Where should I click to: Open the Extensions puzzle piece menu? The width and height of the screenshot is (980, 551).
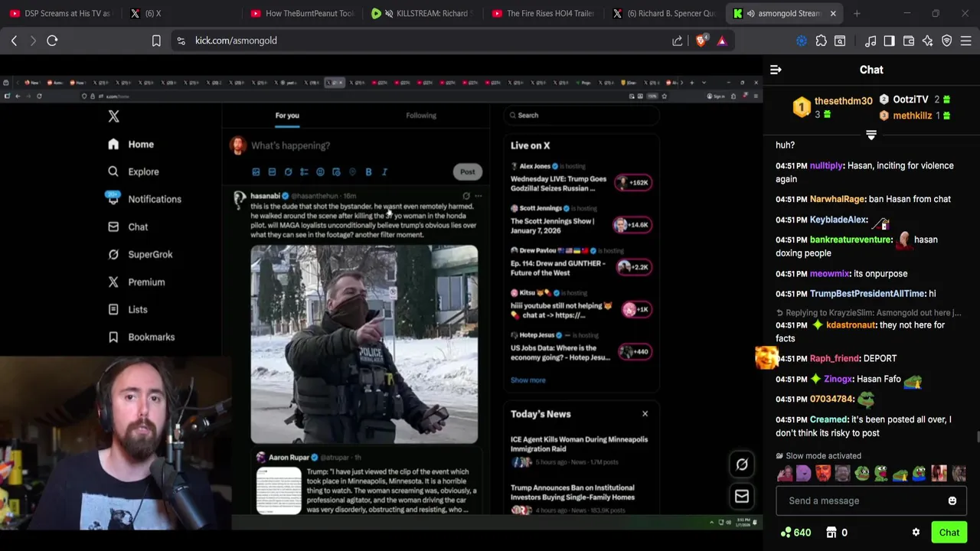tap(821, 41)
